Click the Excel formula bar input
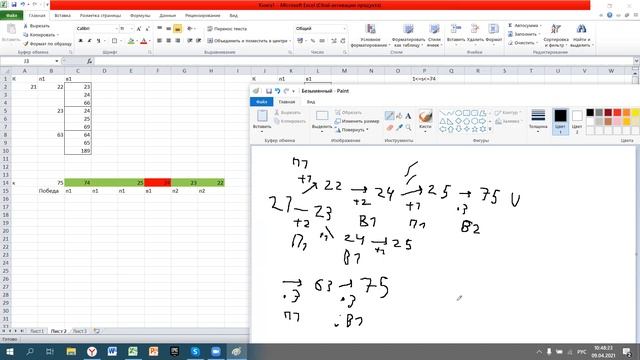 (x=363, y=61)
